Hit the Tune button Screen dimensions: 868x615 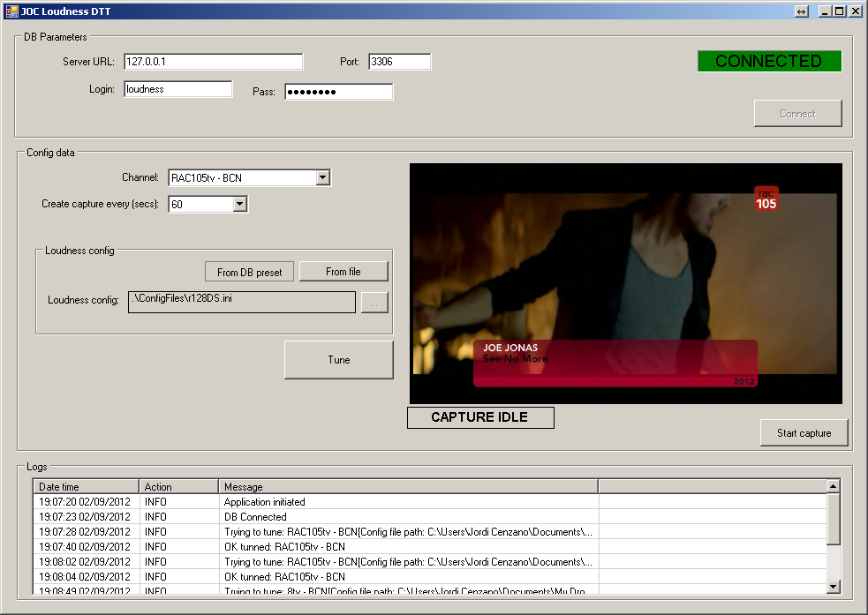338,360
